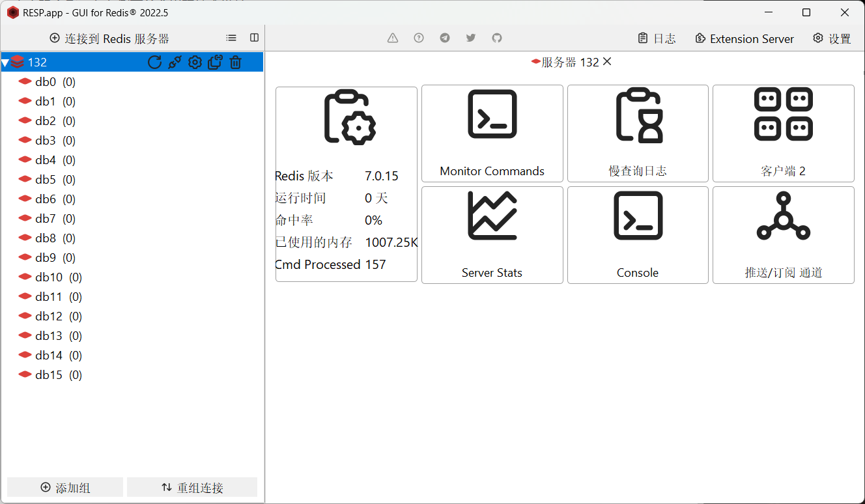Open the 日志 log viewer
The width and height of the screenshot is (865, 504).
[x=657, y=38]
